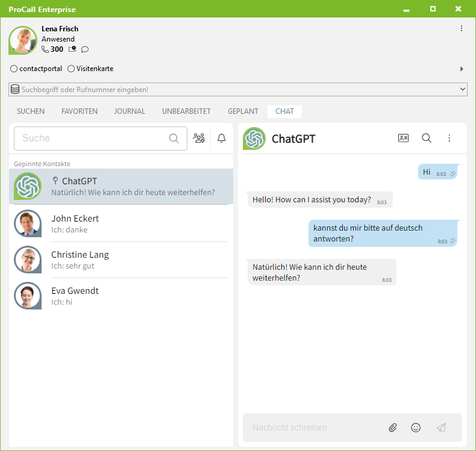Open contact card icon in ChatGPT header
Viewport: 476px width, 451px height.
[403, 138]
